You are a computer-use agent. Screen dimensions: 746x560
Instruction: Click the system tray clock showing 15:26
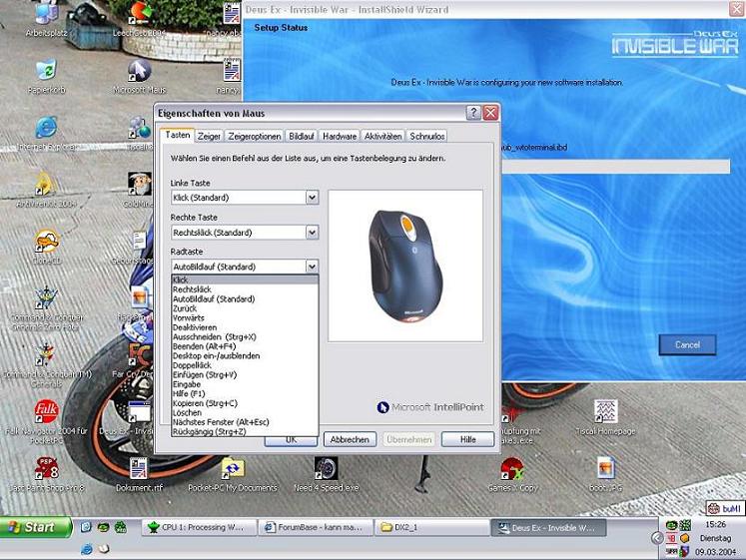[715, 524]
